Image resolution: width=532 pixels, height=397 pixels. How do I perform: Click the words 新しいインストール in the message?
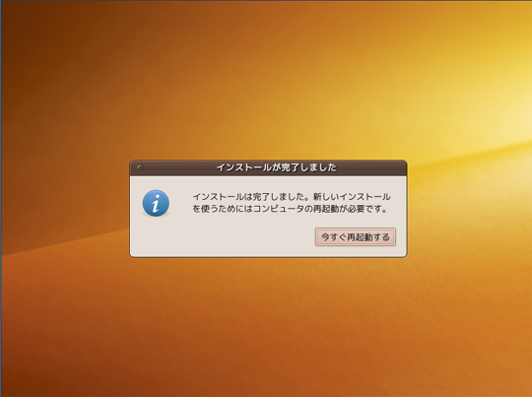tap(352, 197)
